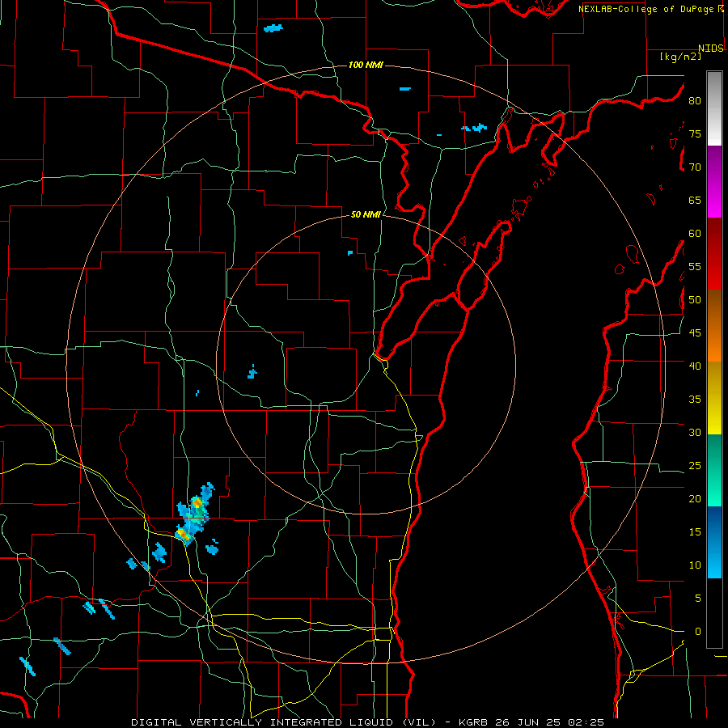This screenshot has height=728, width=728.
Task: Click the '10' value on color scale
Action: coord(695,565)
